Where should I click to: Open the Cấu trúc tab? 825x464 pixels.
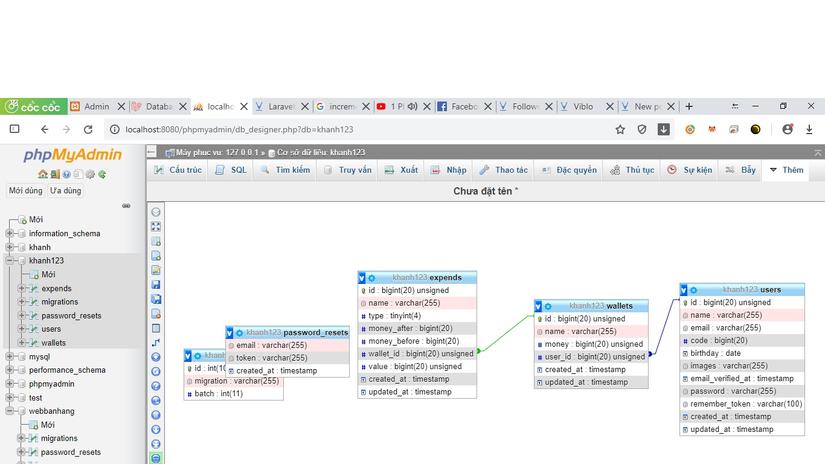(178, 170)
